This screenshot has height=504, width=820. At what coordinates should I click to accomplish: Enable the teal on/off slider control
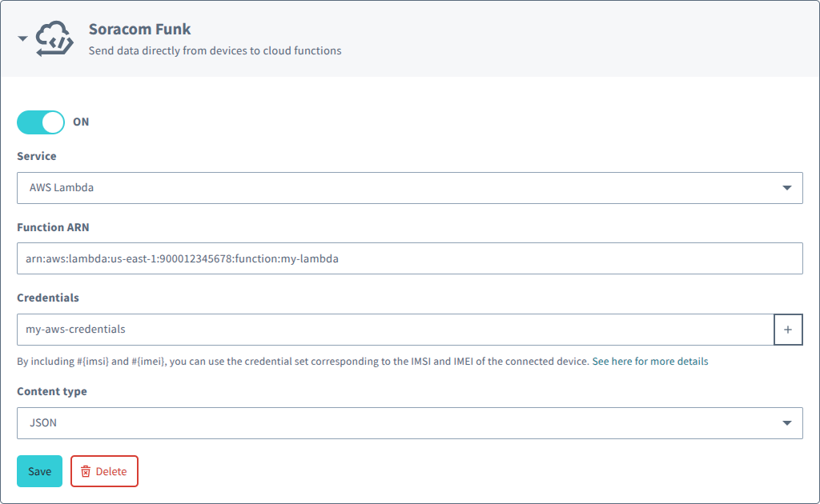(x=40, y=122)
